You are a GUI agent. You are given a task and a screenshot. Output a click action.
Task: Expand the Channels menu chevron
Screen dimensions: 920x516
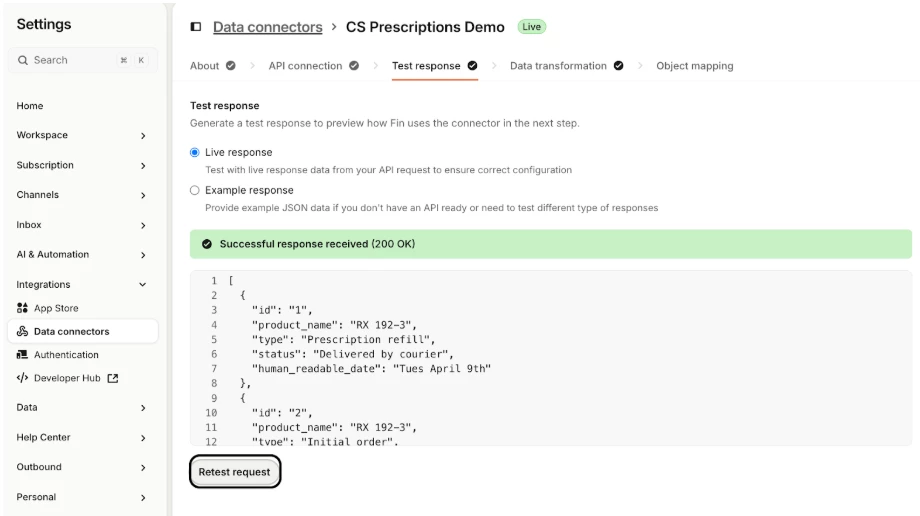tap(143, 196)
